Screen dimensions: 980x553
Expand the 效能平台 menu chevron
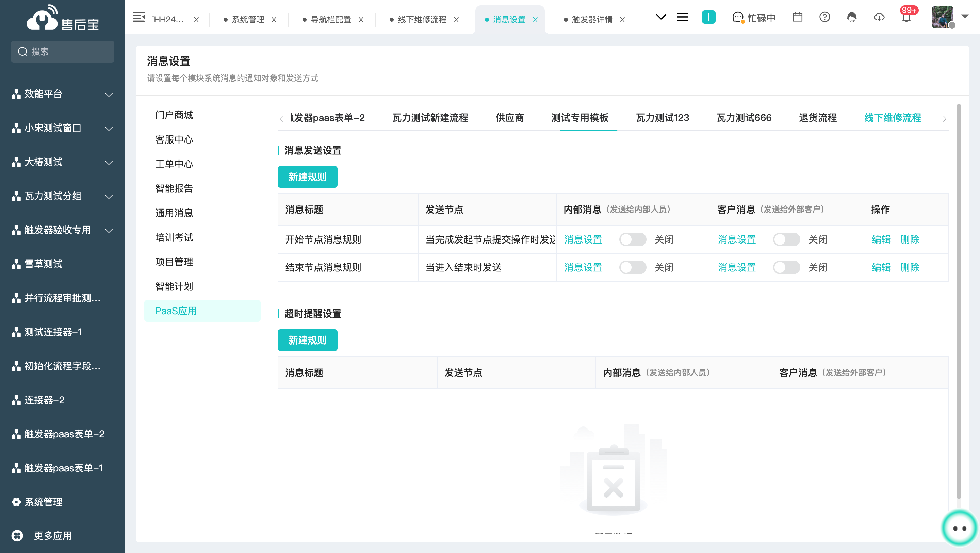click(x=109, y=94)
